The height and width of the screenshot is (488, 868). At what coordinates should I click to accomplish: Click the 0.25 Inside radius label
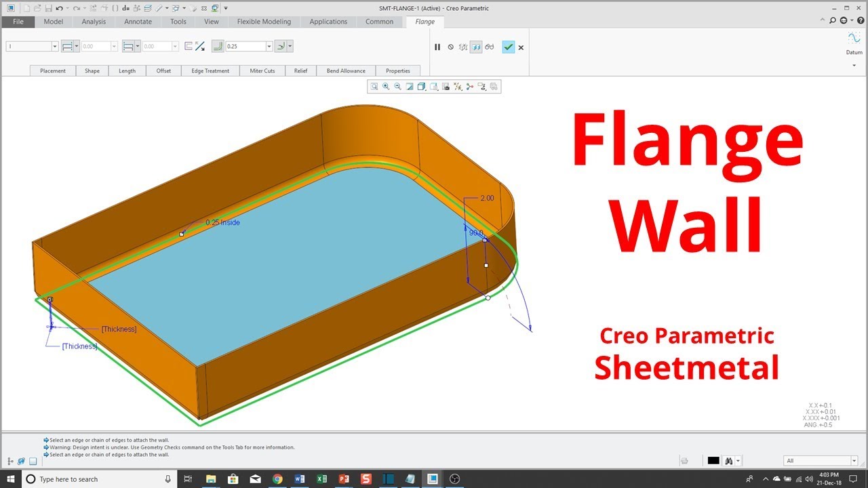(222, 222)
